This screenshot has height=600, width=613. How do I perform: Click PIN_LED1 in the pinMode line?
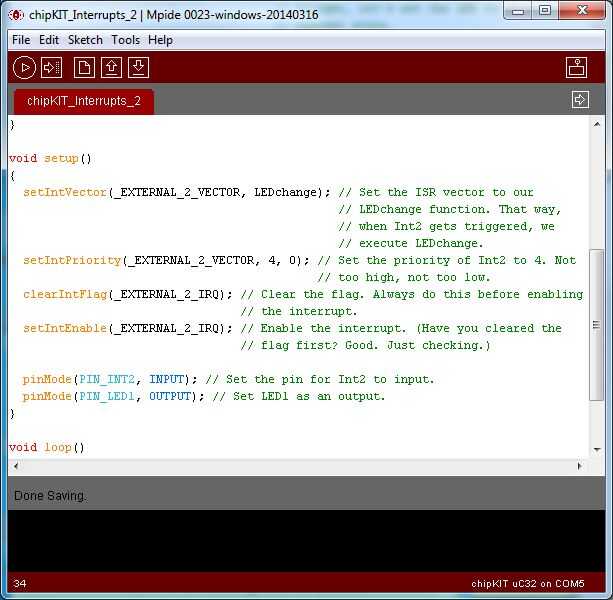coord(107,396)
